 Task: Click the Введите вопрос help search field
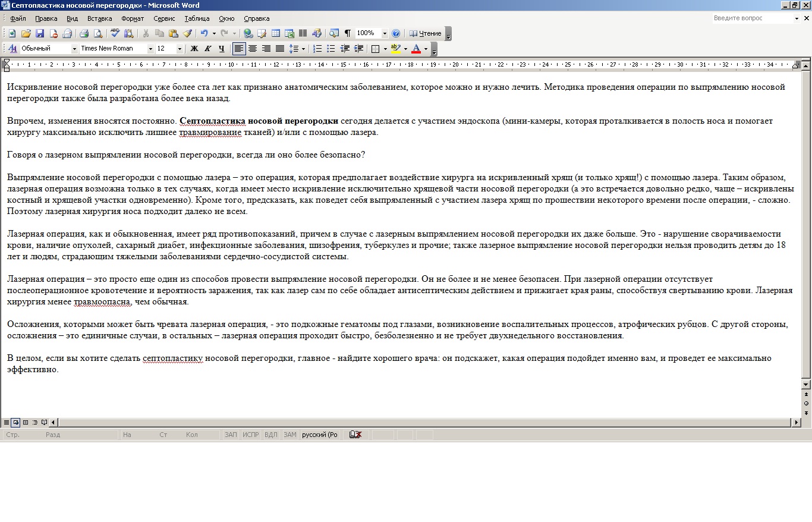(752, 18)
